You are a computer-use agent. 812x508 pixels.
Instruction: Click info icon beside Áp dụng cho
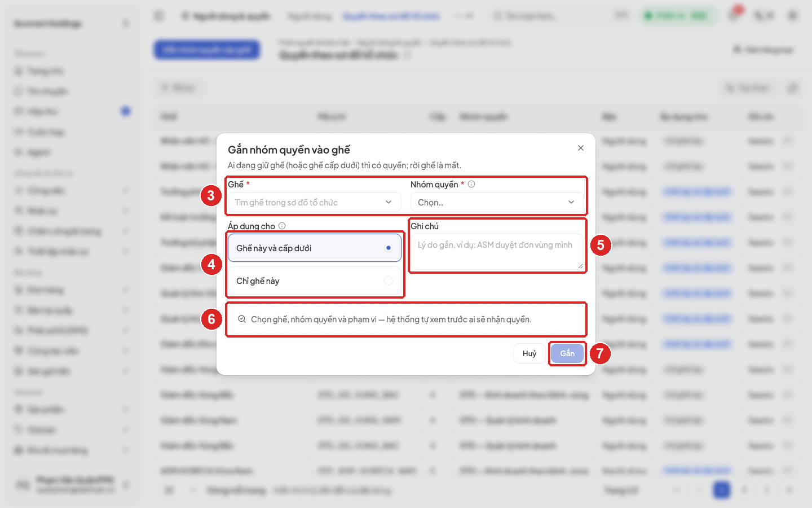click(x=282, y=226)
